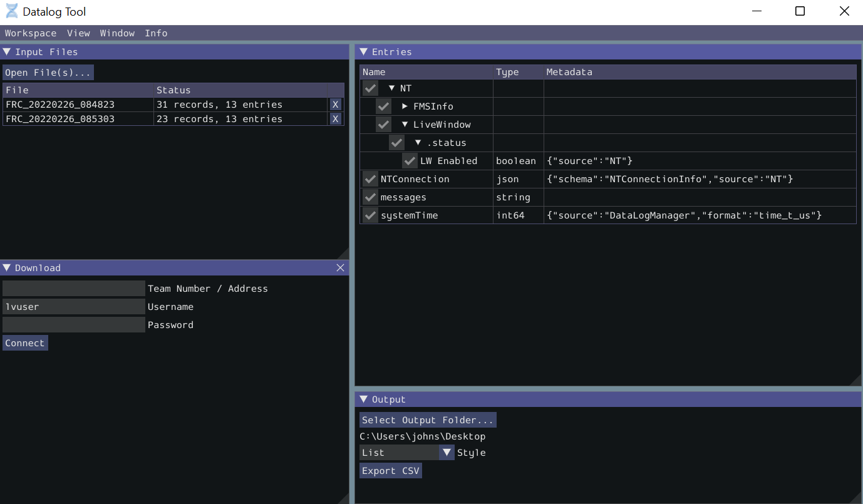Click the Datalog Tool icon in the title bar
Screen dimensions: 863x504
click(x=10, y=11)
